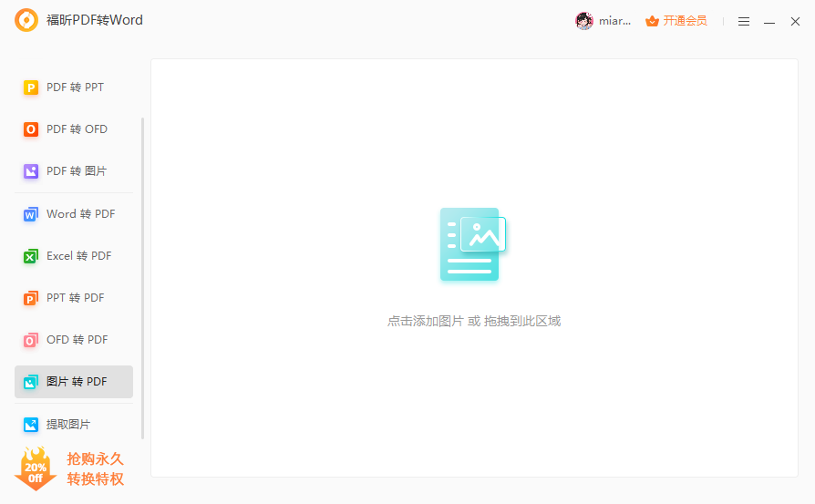Click the 福昕PDF转Word app logo
This screenshot has height=504, width=815.
click(26, 20)
